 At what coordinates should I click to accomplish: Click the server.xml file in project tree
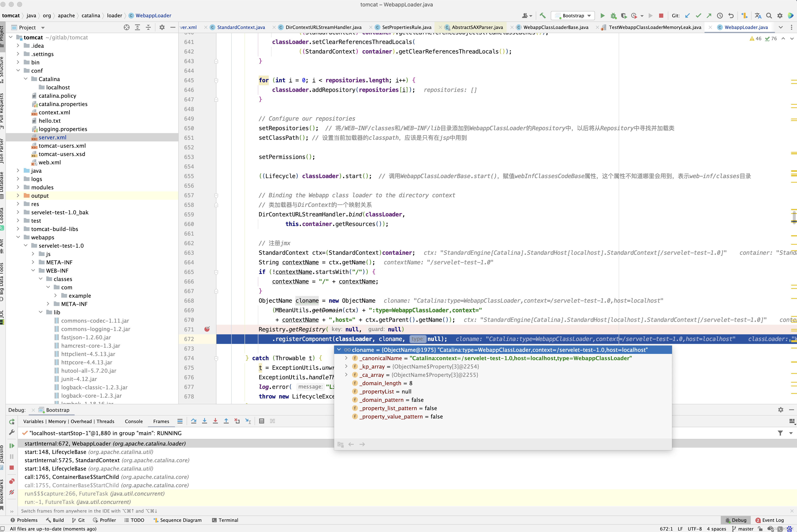pos(52,137)
